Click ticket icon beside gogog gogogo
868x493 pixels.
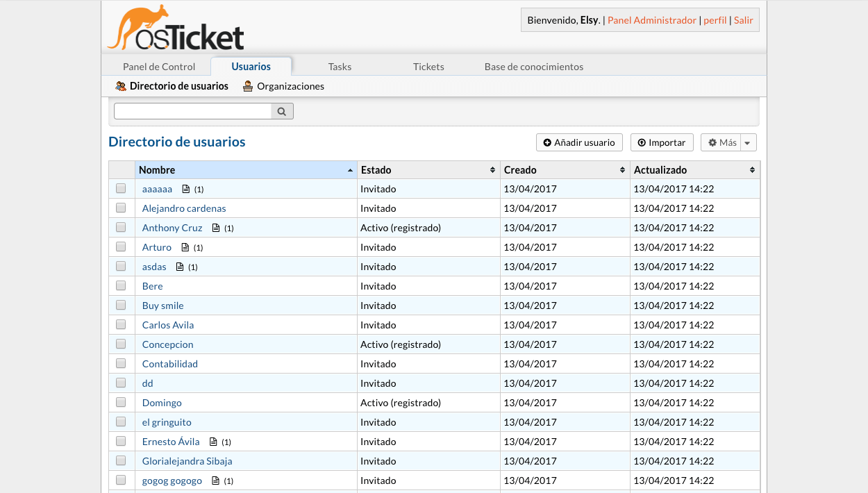[x=215, y=481]
